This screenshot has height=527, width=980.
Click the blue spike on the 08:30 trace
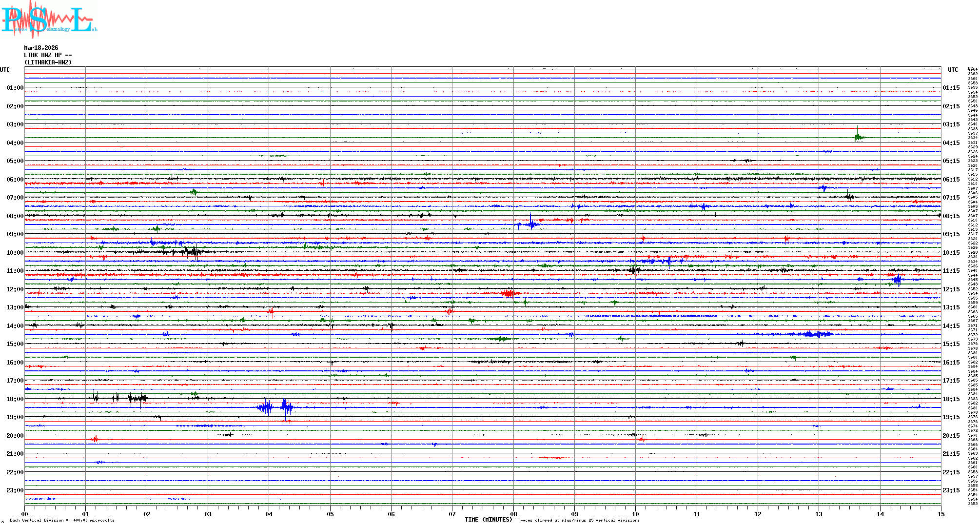point(530,224)
